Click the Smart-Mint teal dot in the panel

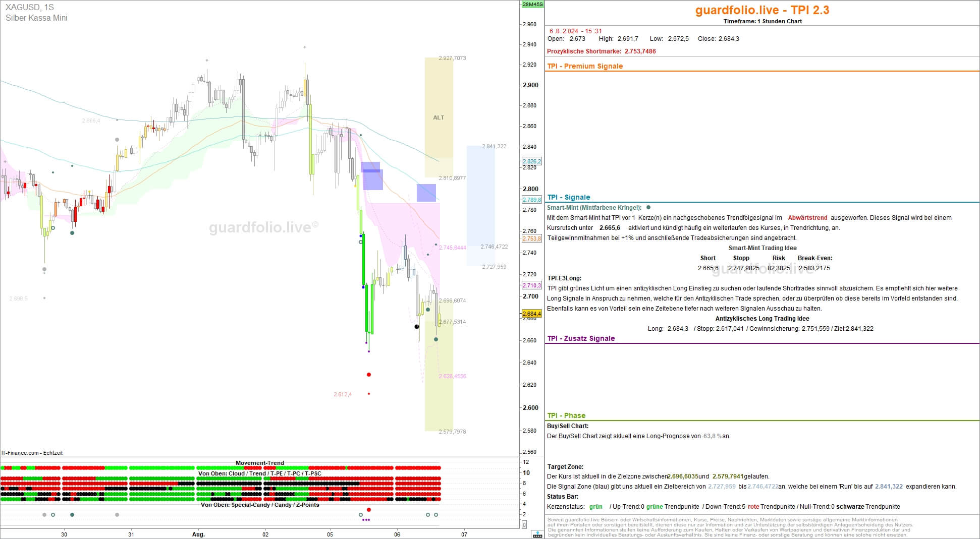[x=648, y=207]
